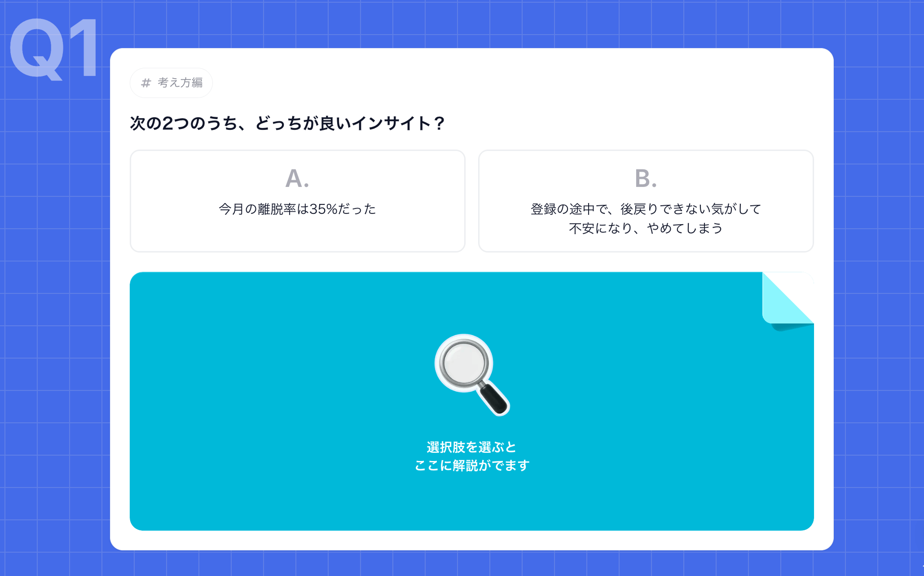Click the hint text 選択肢を選ぶと
Screen dimensions: 924x576
471,447
